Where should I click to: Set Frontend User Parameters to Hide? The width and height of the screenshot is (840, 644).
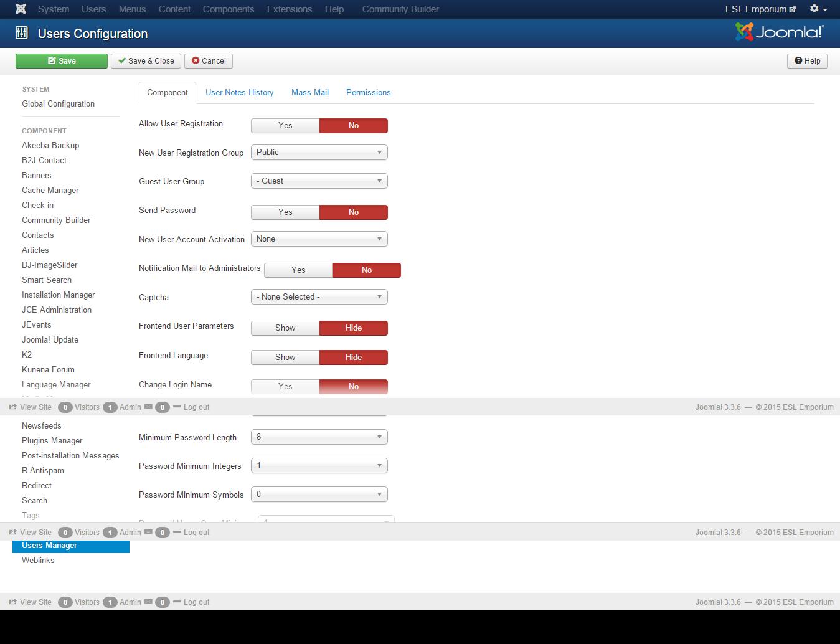[354, 328]
